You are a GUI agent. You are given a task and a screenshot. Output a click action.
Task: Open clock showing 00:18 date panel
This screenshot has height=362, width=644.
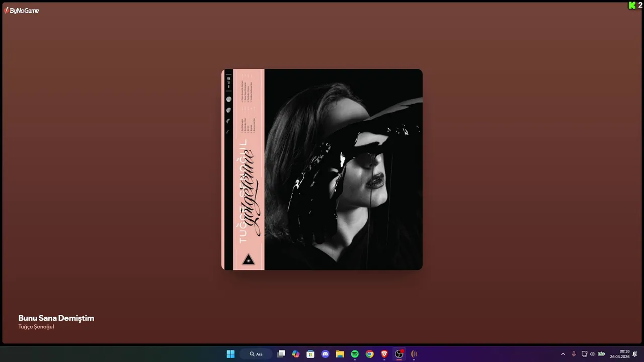tap(620, 354)
